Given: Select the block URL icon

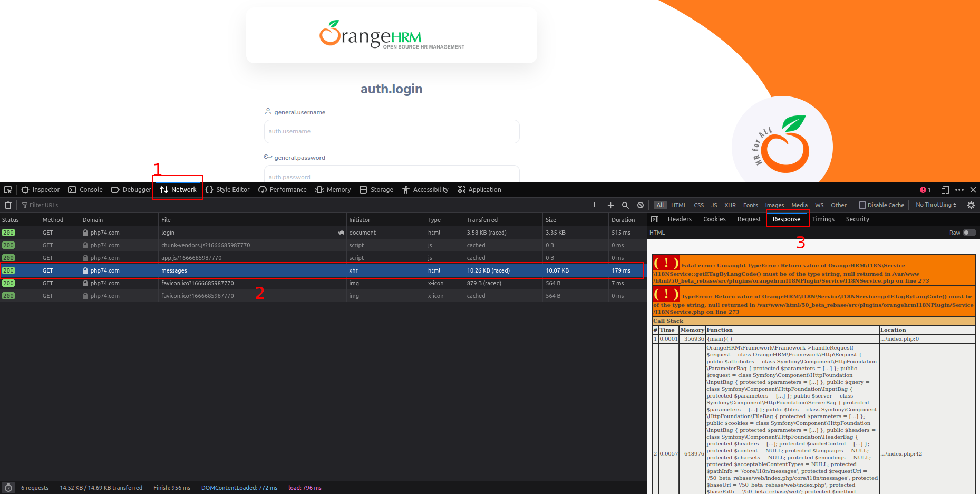Looking at the screenshot, I should 640,205.
